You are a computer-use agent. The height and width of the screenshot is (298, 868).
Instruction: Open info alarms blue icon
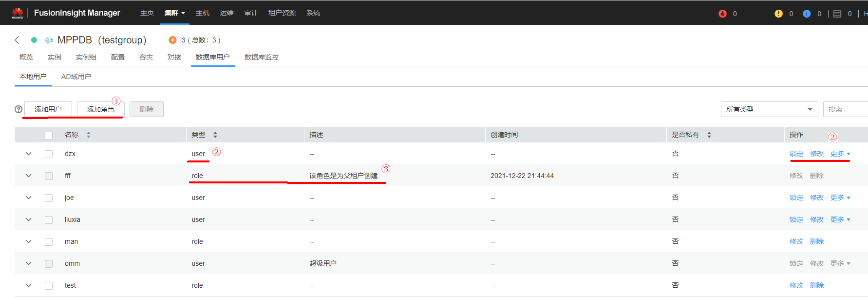[807, 14]
